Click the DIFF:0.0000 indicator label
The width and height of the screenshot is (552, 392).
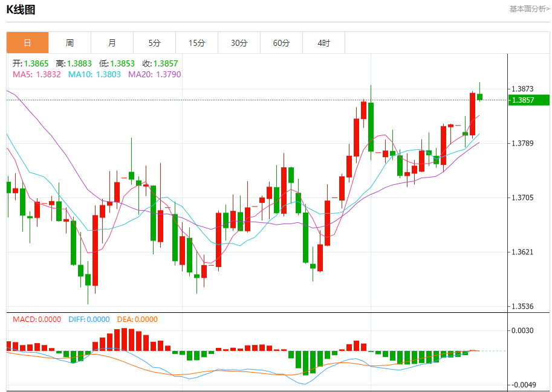click(x=89, y=320)
